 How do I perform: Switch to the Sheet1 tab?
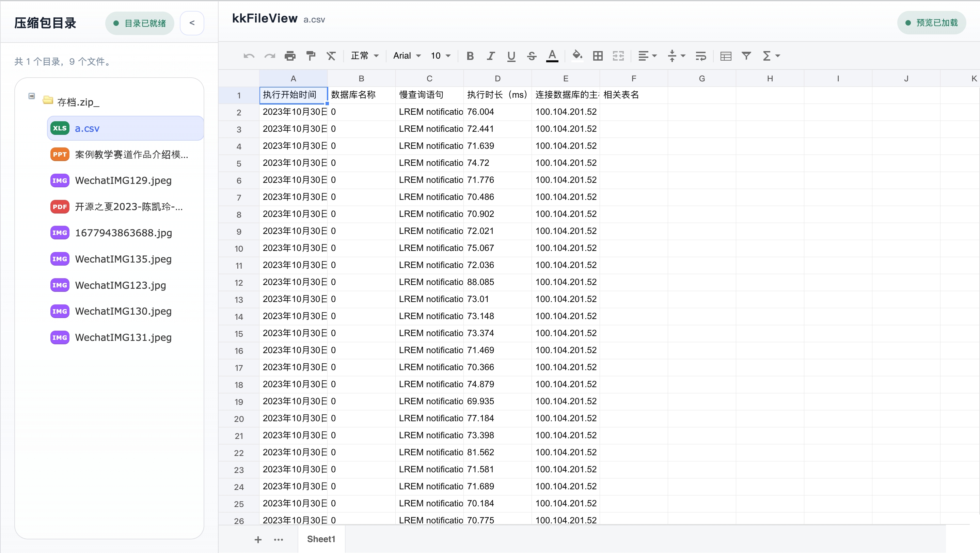(x=321, y=539)
